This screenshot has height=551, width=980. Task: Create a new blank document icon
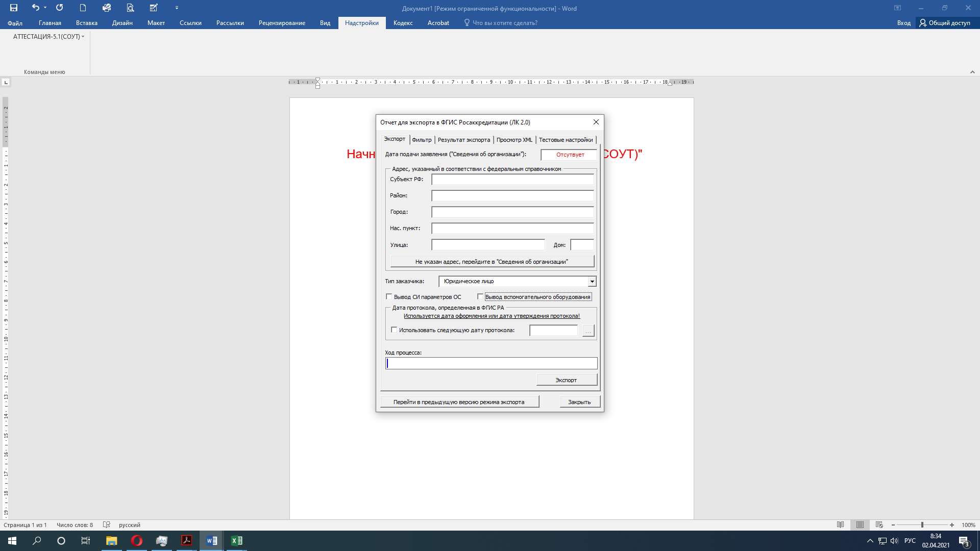(x=83, y=8)
